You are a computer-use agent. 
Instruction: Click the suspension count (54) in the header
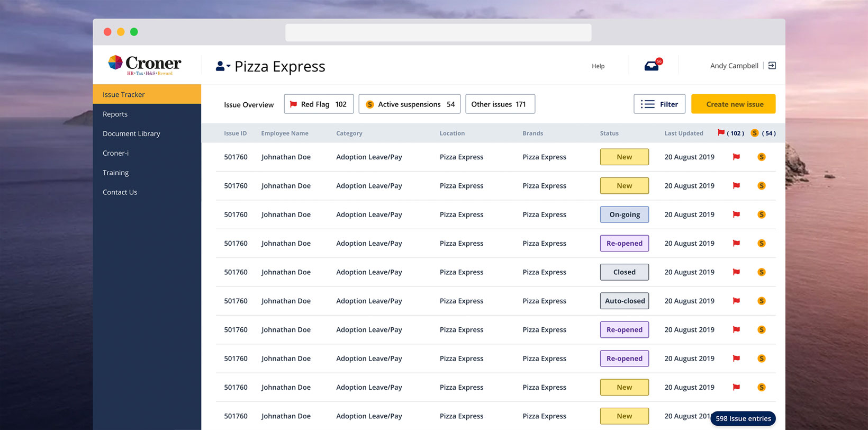coord(769,133)
